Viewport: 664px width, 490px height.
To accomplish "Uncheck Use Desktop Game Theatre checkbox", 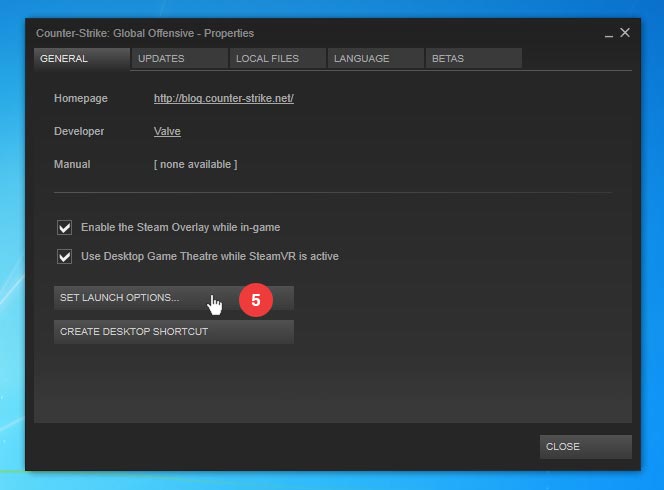I will pos(64,257).
